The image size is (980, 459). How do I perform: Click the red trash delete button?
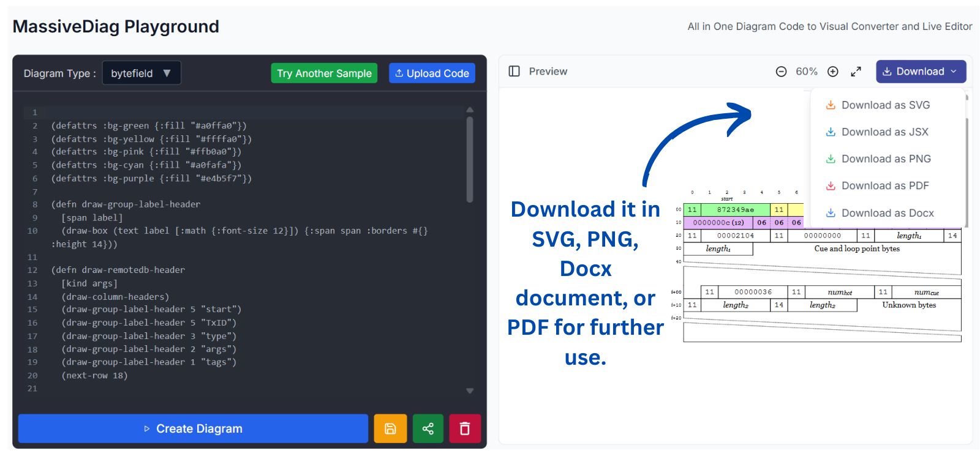pos(465,428)
